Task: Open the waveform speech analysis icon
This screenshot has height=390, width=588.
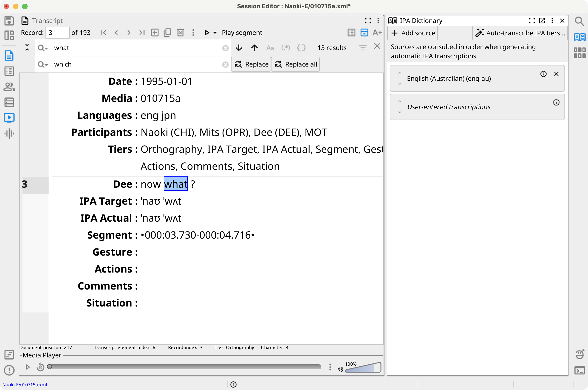Action: tap(9, 133)
